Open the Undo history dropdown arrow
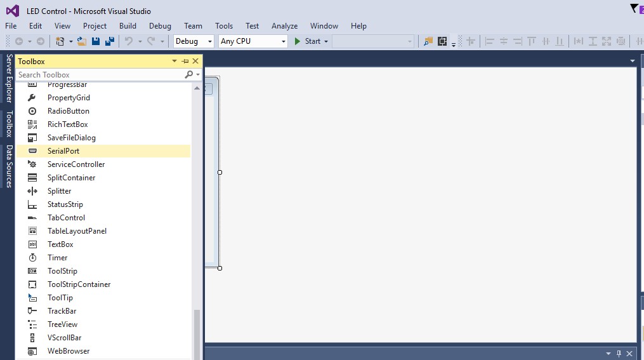The width and height of the screenshot is (644, 360). (140, 41)
